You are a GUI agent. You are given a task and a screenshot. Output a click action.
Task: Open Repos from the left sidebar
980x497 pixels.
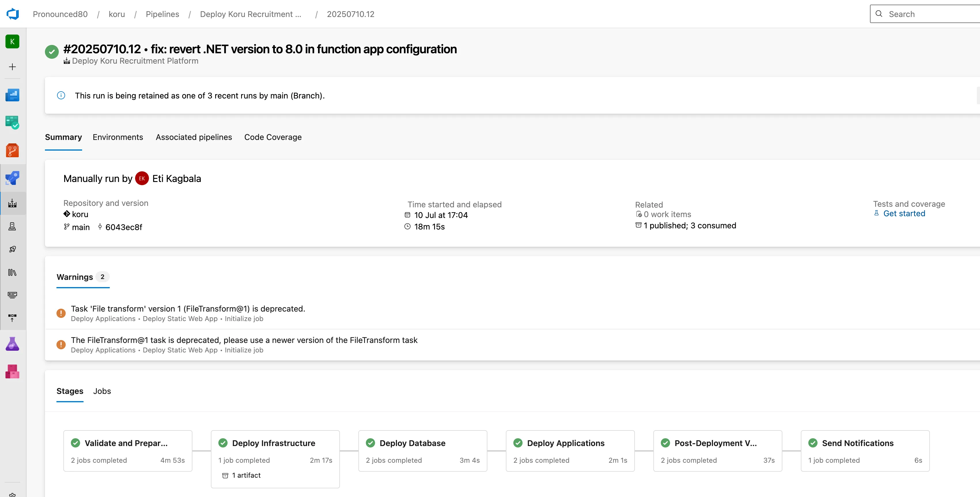tap(13, 150)
